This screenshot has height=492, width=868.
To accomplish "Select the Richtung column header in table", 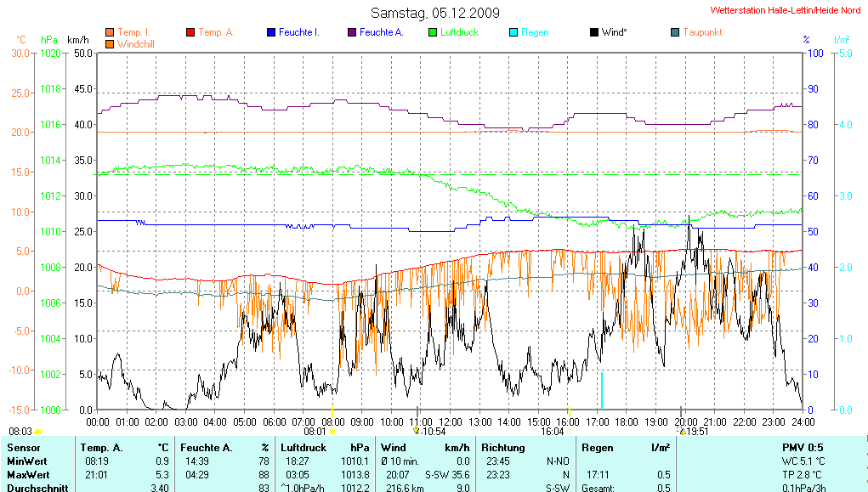I will click(503, 447).
